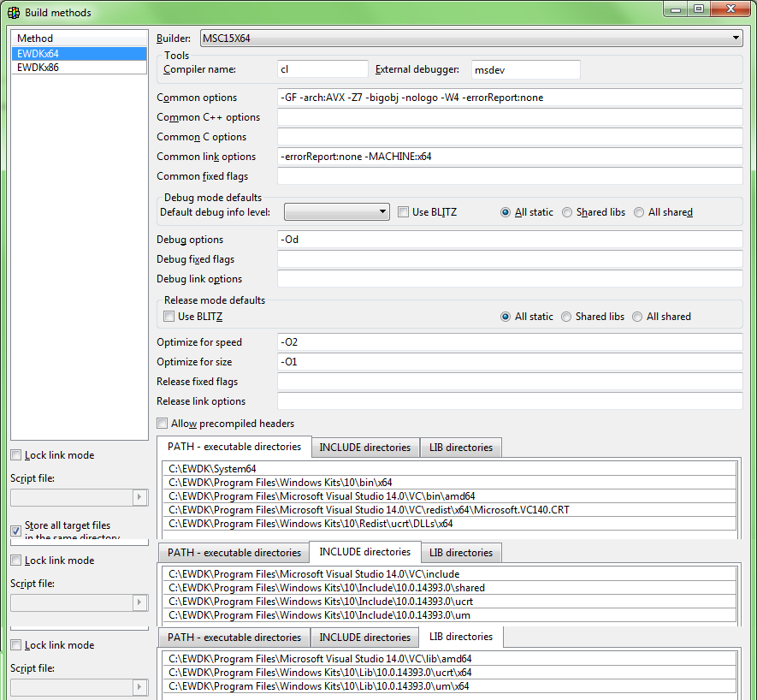Select the C:\EWDK\System64 path entry

(212, 469)
